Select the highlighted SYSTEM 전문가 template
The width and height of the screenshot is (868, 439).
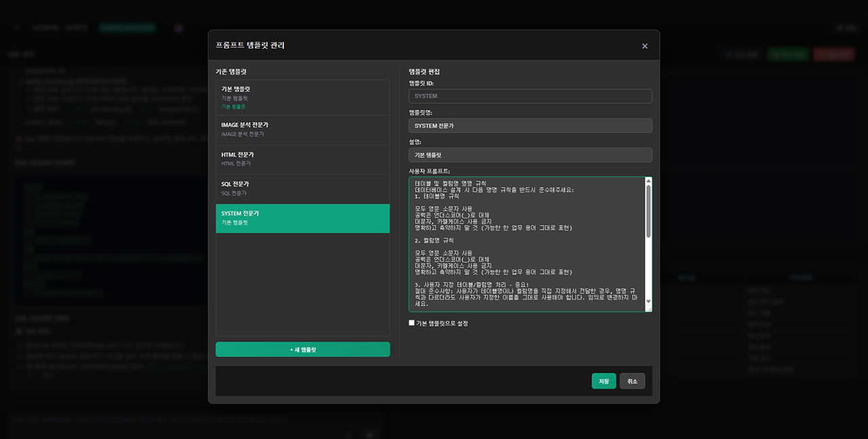point(302,218)
